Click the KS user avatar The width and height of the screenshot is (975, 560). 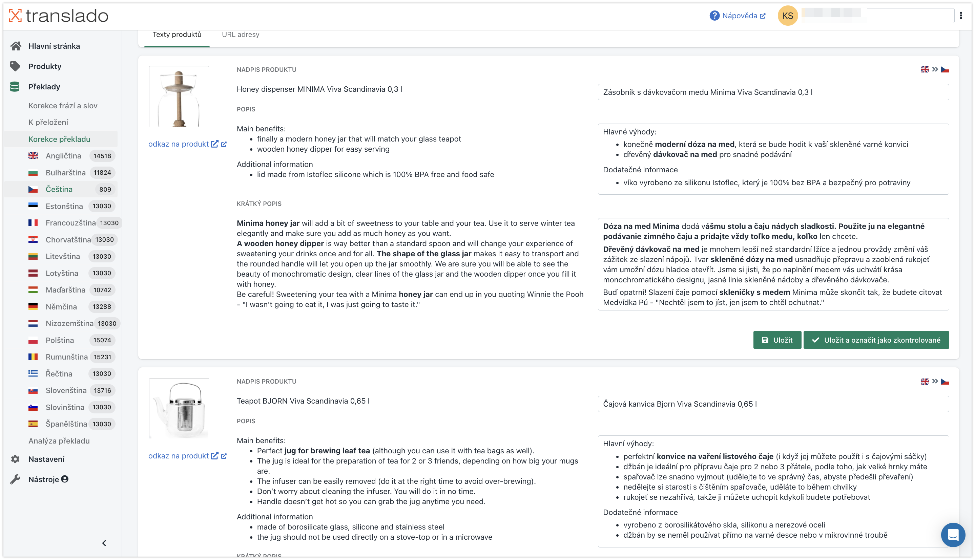point(787,16)
